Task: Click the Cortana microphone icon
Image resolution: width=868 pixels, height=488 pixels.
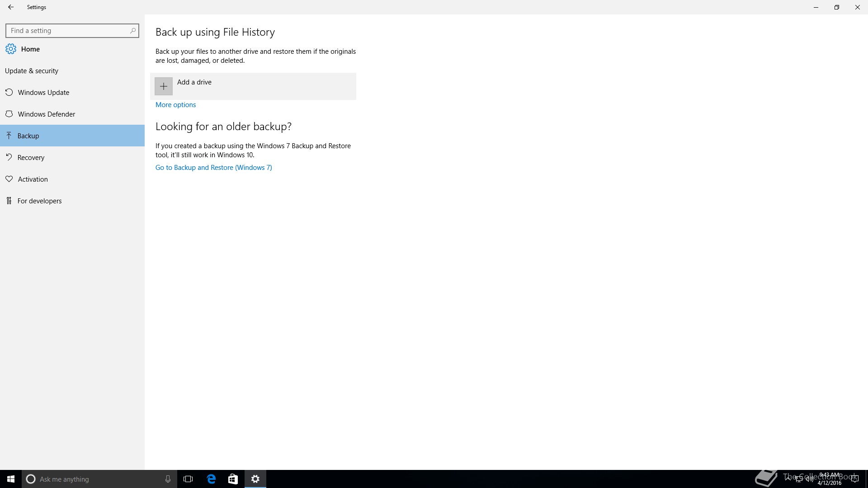Action: click(168, 479)
